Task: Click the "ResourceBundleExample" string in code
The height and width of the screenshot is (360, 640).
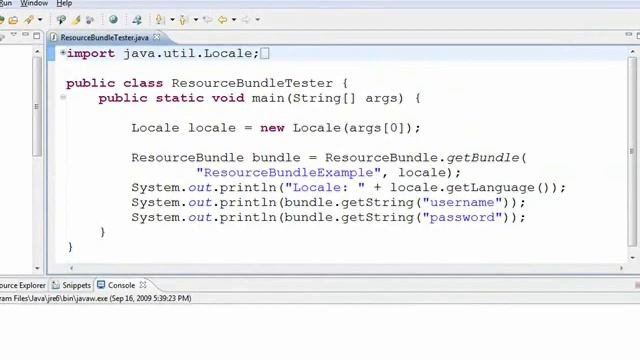Action: (x=288, y=172)
